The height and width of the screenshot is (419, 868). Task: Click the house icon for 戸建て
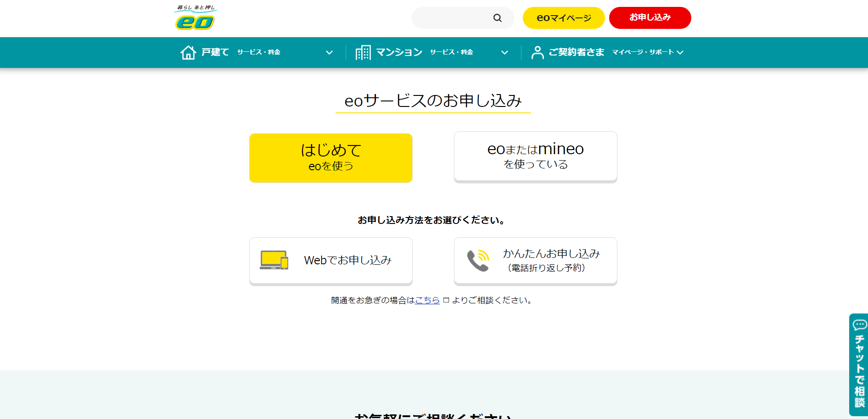click(x=188, y=52)
